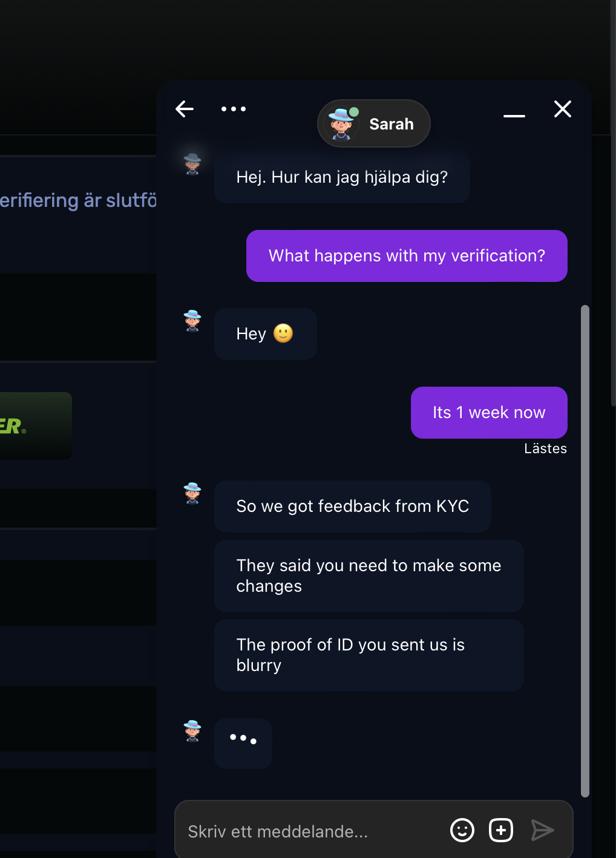The image size is (616, 858).
Task: Click the typing indicator bubble
Action: (x=243, y=744)
